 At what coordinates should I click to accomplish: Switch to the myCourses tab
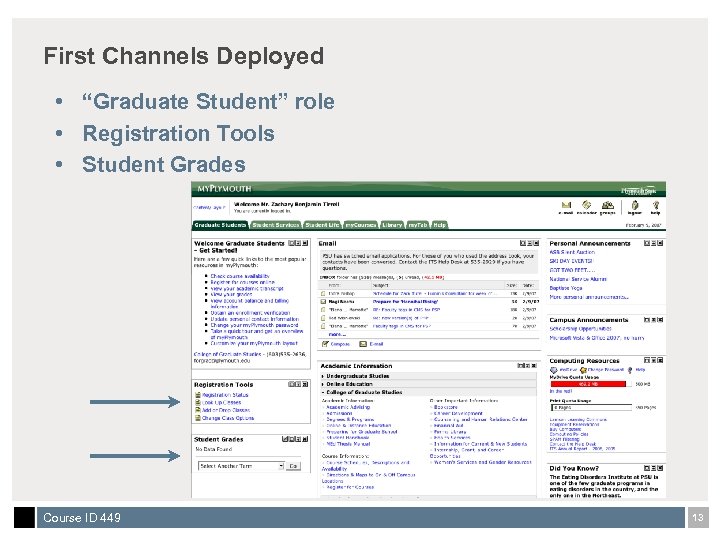[360, 225]
